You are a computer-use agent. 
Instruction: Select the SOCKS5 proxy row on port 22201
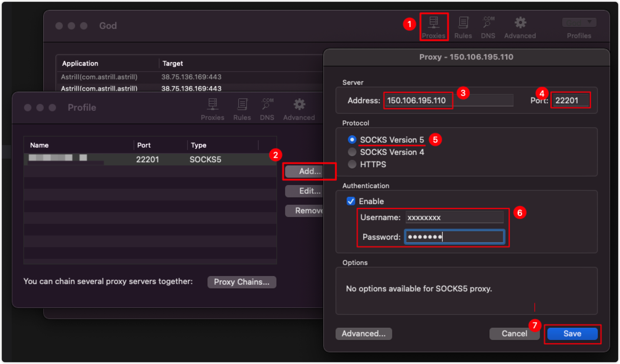[x=148, y=159]
